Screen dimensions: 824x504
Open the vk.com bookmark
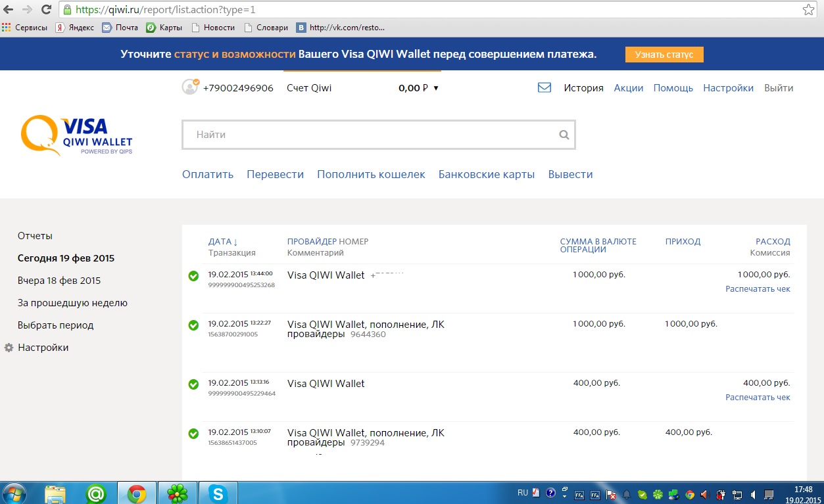340,28
